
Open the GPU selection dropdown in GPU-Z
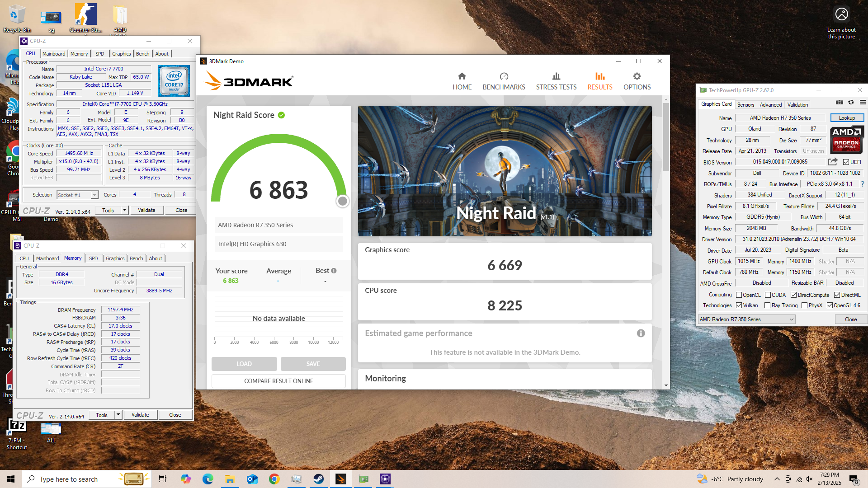point(746,319)
